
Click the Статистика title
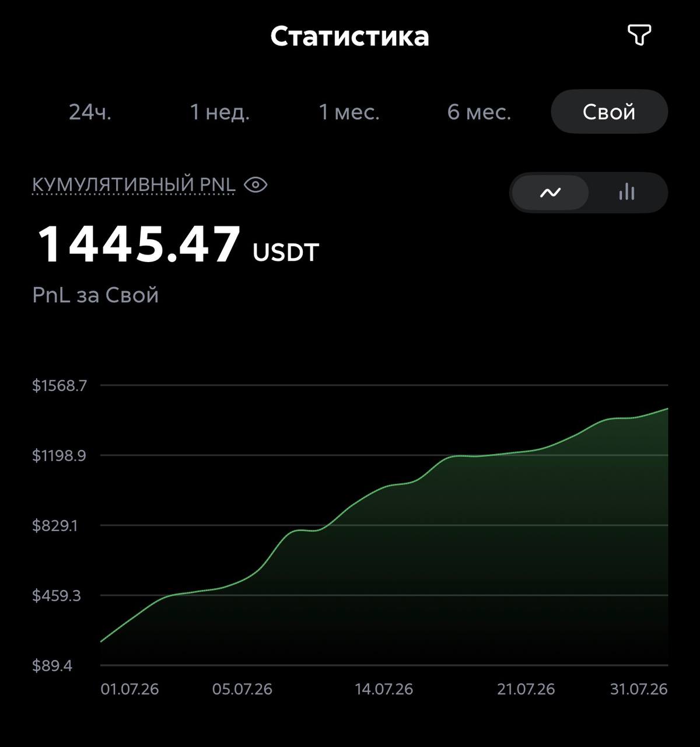click(349, 36)
